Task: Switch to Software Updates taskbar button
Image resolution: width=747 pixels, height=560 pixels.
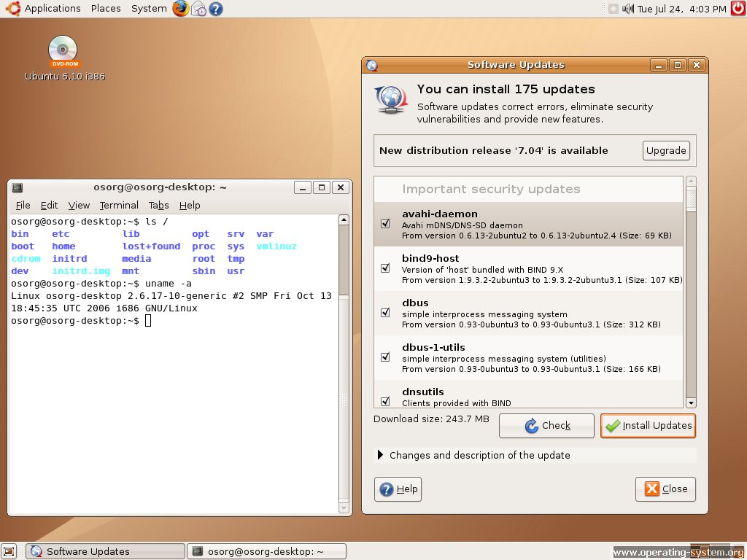Action: coord(105,551)
